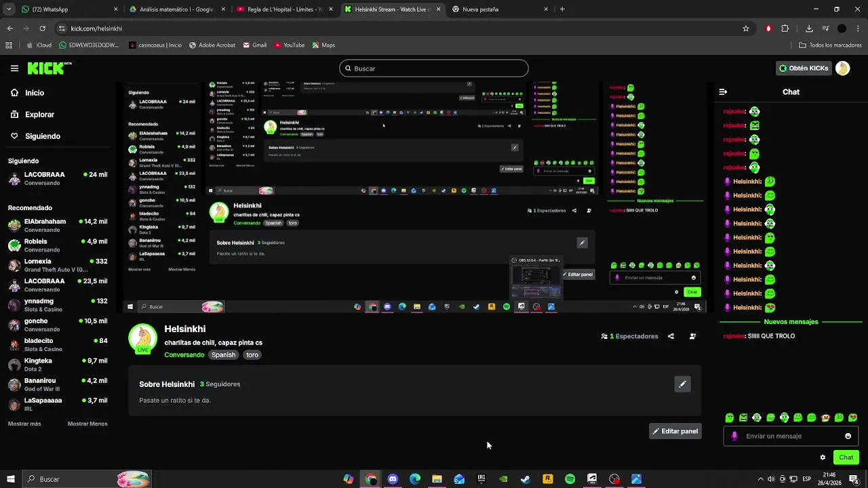Click the purple microphone icon in chat input
The height and width of the screenshot is (488, 868).
tap(734, 436)
